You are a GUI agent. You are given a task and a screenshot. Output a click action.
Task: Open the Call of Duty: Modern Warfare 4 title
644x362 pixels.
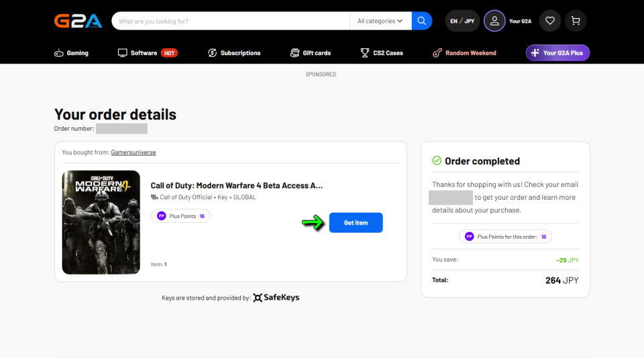(x=237, y=186)
